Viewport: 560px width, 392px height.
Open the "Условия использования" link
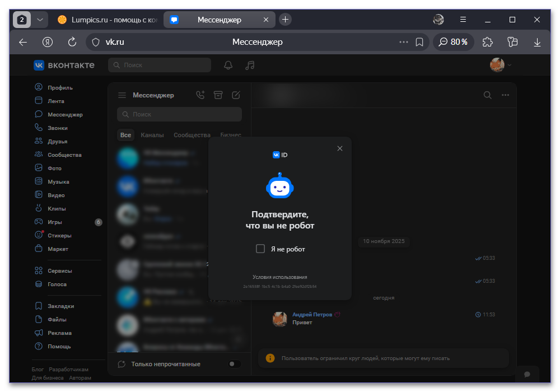coord(279,277)
